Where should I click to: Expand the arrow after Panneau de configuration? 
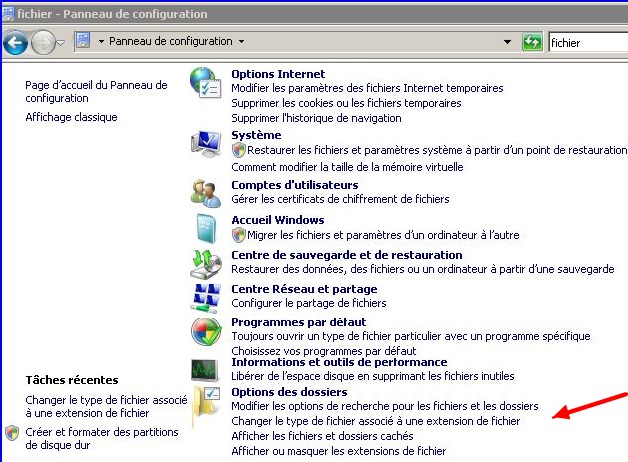pyautogui.click(x=241, y=42)
